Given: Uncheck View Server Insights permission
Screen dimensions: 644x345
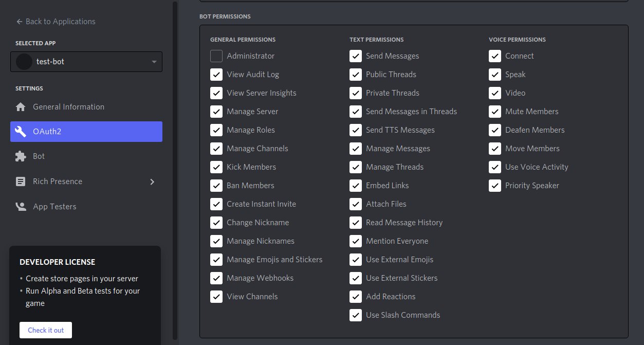Looking at the screenshot, I should 216,93.
